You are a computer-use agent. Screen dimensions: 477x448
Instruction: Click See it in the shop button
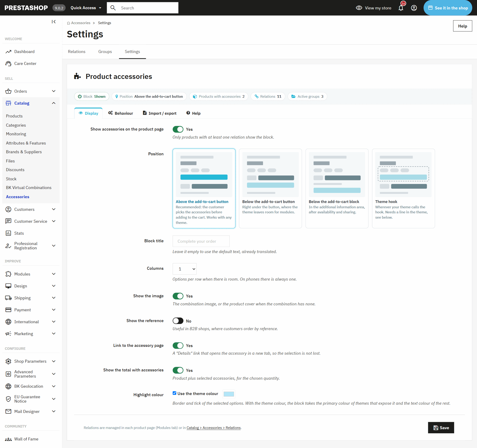(x=448, y=8)
